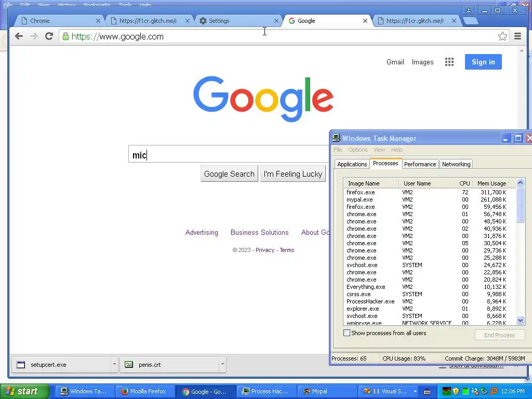Click Messenger tray icon with red X

[475, 391]
